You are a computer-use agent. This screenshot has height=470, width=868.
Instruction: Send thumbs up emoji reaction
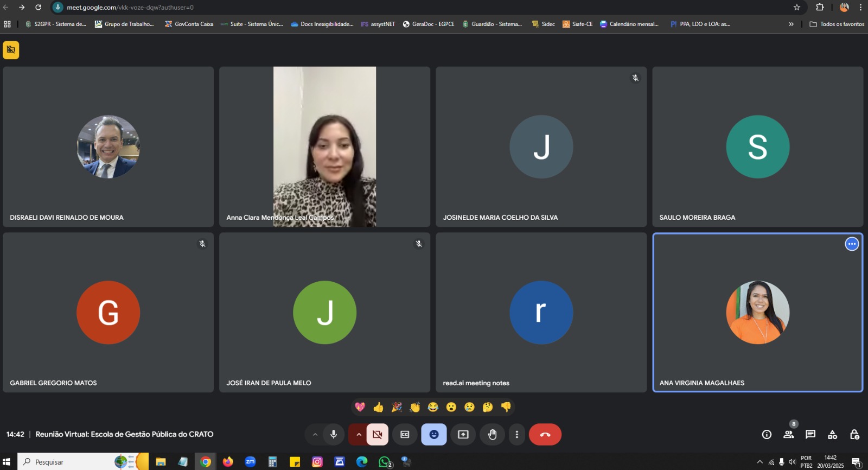[378, 407]
